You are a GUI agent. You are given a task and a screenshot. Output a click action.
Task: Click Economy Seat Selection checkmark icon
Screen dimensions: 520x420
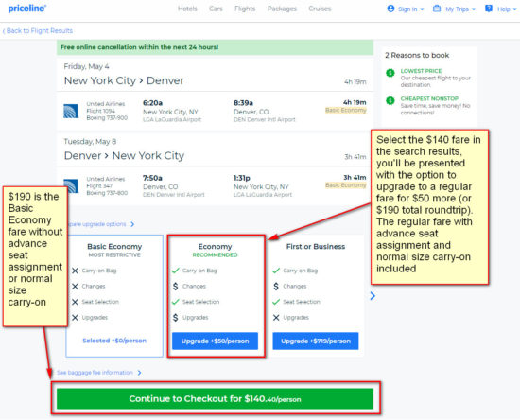click(176, 302)
